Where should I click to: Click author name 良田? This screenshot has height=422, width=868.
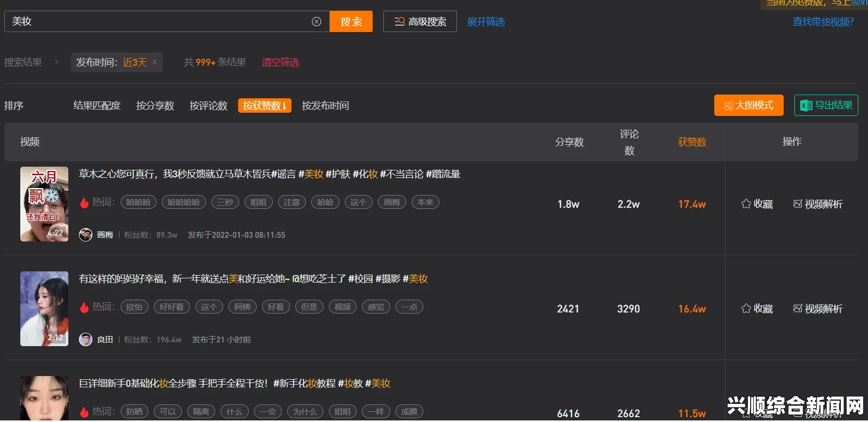coord(105,340)
